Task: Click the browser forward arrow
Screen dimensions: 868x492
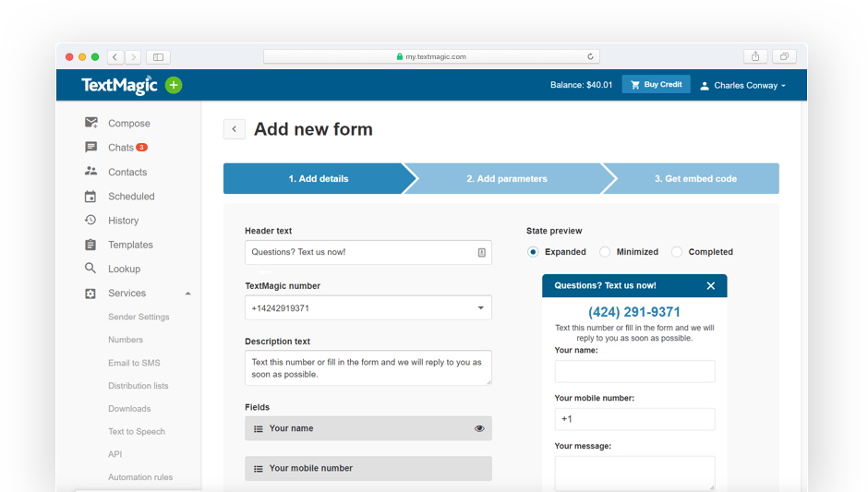Action: coord(133,57)
